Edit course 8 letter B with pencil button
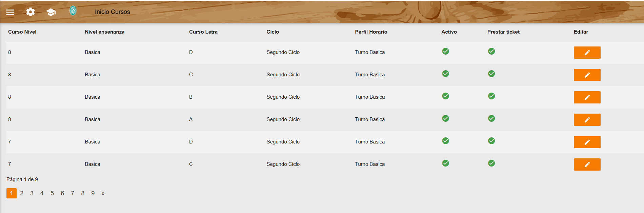644x213 pixels. click(587, 97)
